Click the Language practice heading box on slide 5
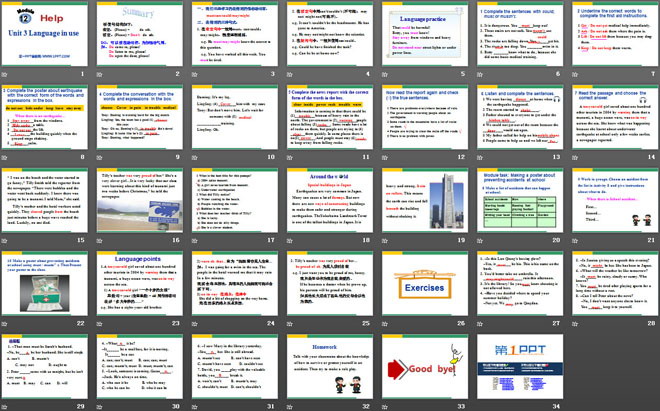The height and width of the screenshot is (411, 660). [424, 18]
